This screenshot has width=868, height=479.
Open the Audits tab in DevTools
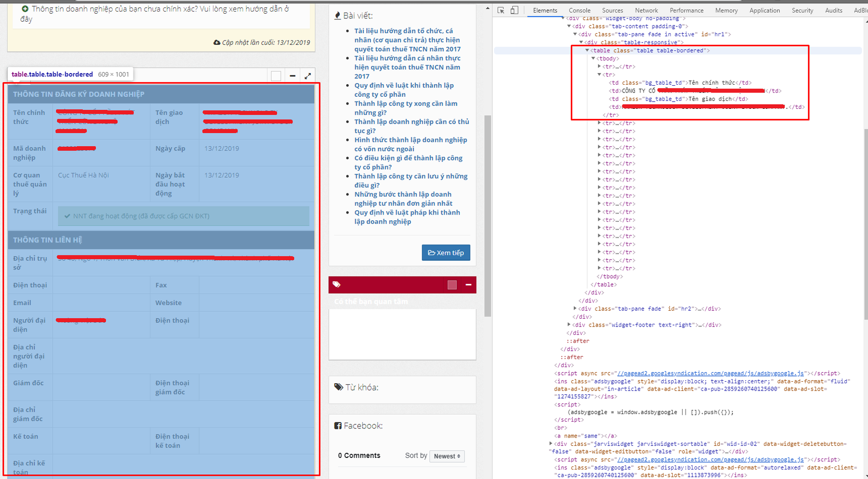point(834,11)
